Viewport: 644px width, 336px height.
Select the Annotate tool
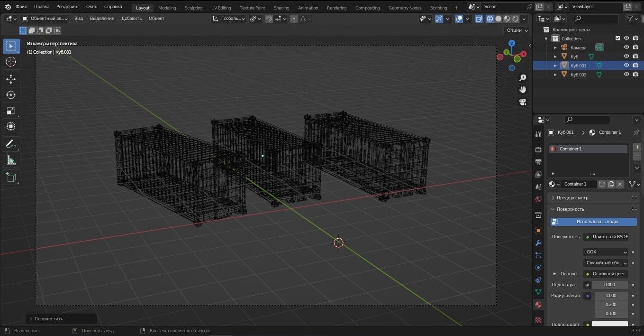11,144
